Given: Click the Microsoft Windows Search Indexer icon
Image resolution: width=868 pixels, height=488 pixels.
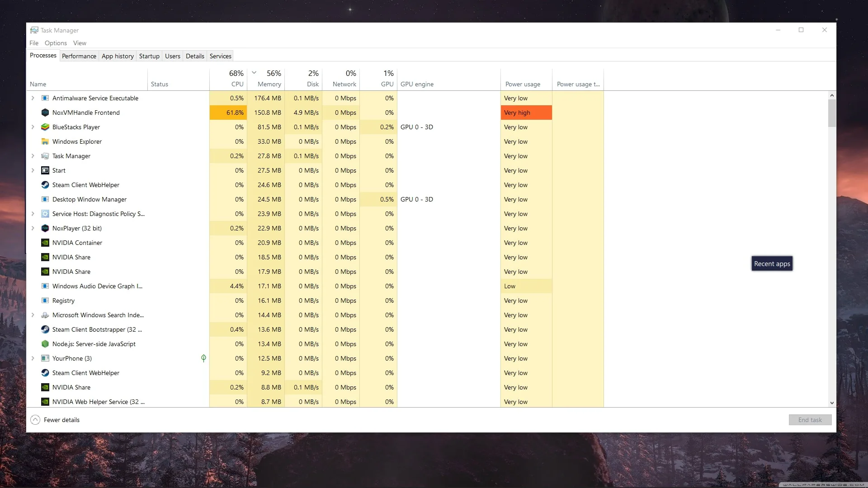Looking at the screenshot, I should click(x=45, y=315).
